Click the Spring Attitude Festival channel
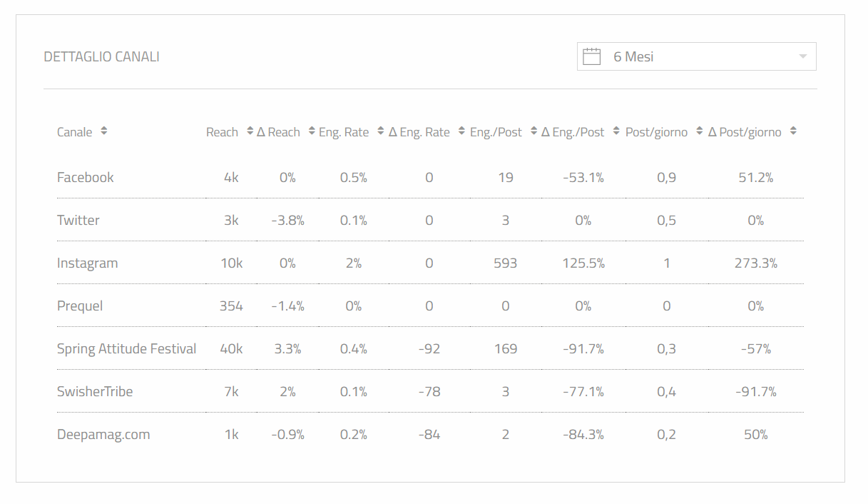Screen dimensions: 868x504 click(x=126, y=349)
